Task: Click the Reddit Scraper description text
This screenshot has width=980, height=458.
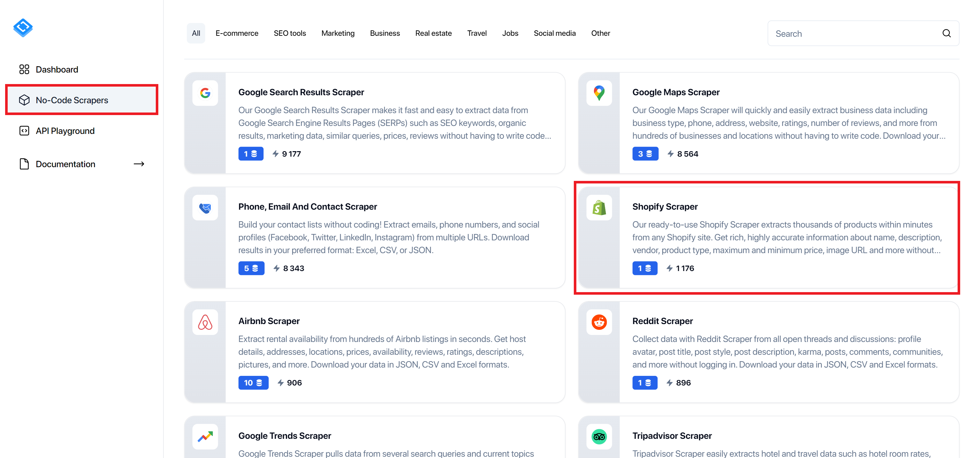Action: click(788, 352)
